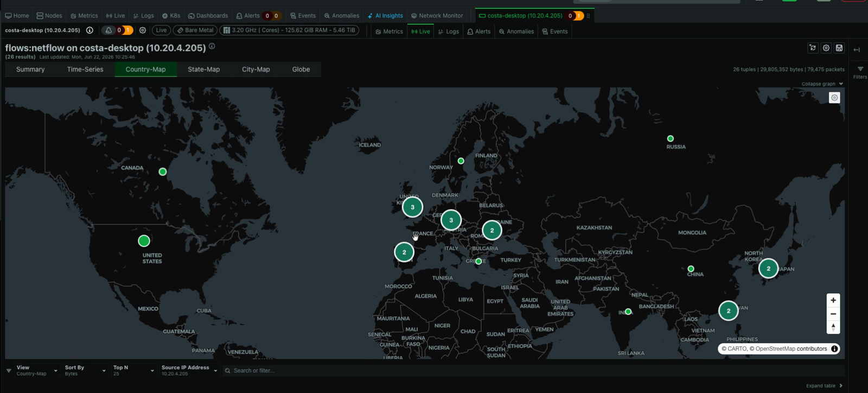
Task: Select the node-level Live tab
Action: point(420,31)
